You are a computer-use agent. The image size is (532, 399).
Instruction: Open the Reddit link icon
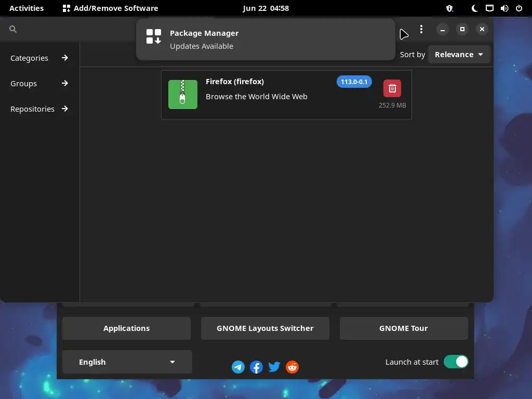click(x=292, y=367)
